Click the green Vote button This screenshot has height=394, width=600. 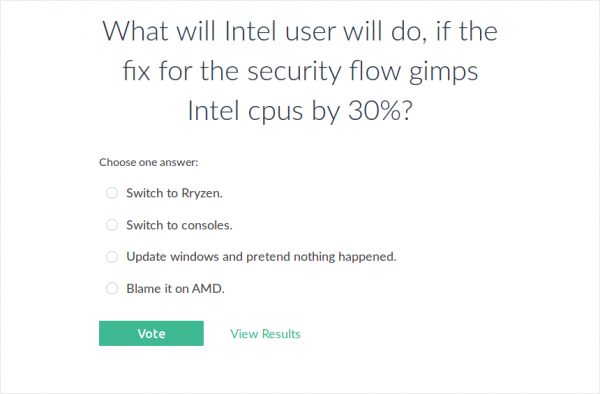click(x=151, y=334)
